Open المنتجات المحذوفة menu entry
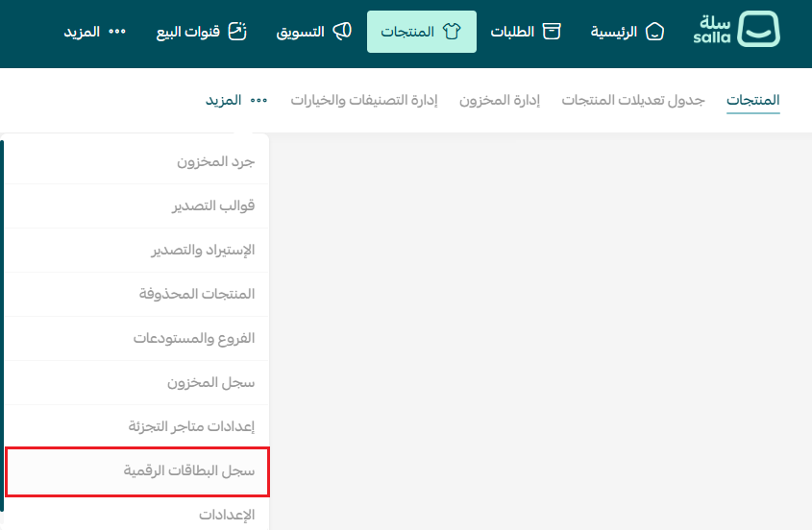The image size is (812, 530). (x=136, y=294)
